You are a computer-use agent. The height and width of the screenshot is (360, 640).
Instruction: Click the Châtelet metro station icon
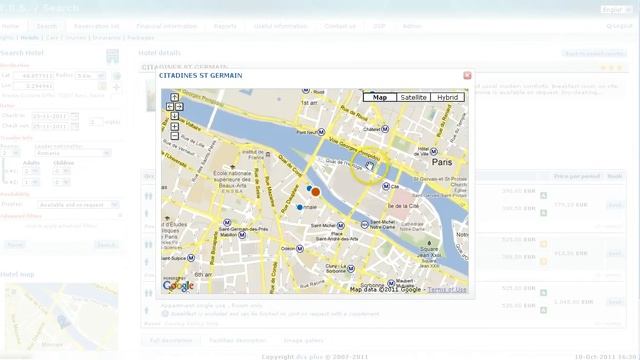[x=385, y=129]
